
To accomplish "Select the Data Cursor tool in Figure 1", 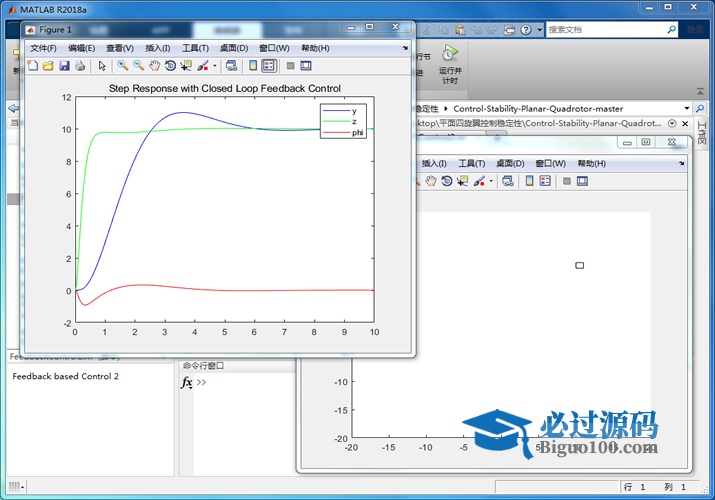I will [186, 66].
